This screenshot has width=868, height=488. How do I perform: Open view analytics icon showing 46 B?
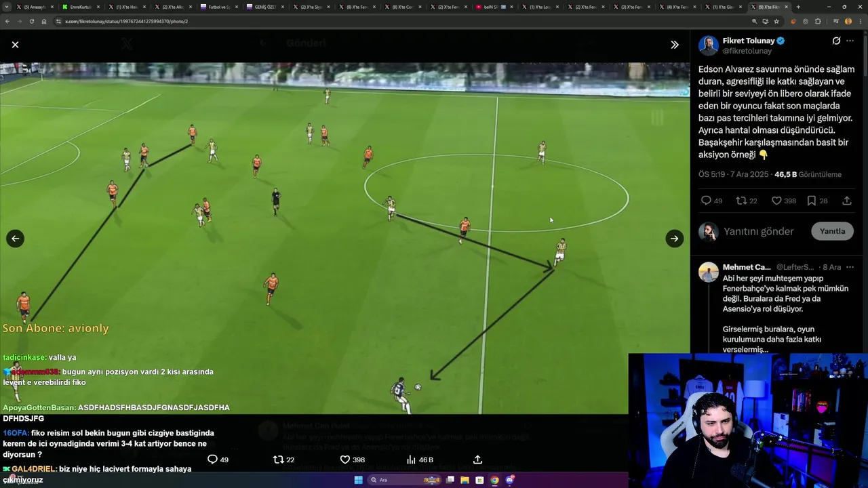click(x=419, y=460)
